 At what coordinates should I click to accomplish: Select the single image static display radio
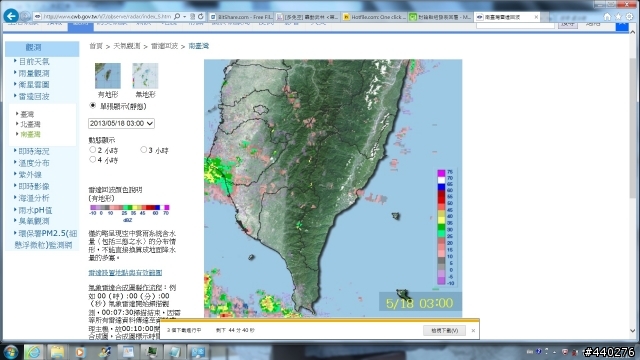[93, 106]
